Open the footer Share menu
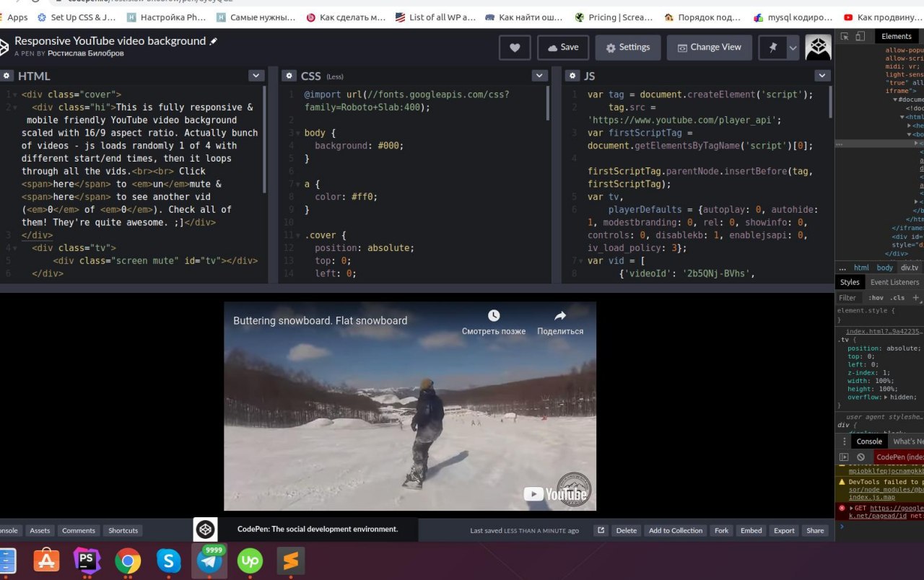924x580 pixels. (x=815, y=530)
